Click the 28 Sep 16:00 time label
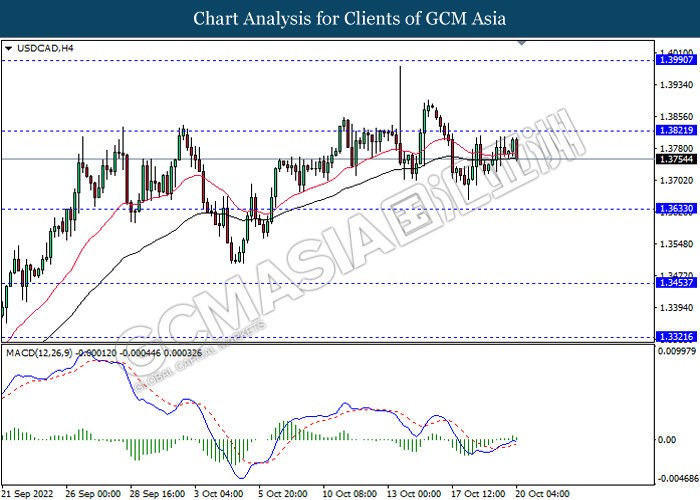Image resolution: width=700 pixels, height=500 pixels. 157,494
